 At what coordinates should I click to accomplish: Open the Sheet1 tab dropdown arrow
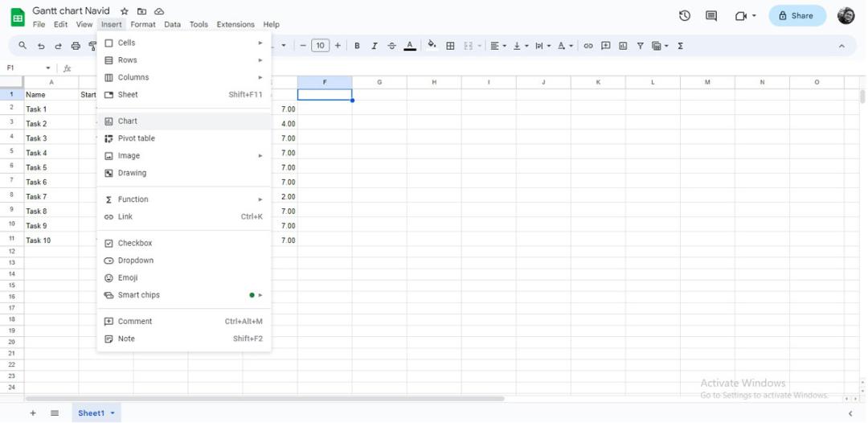coord(113,413)
